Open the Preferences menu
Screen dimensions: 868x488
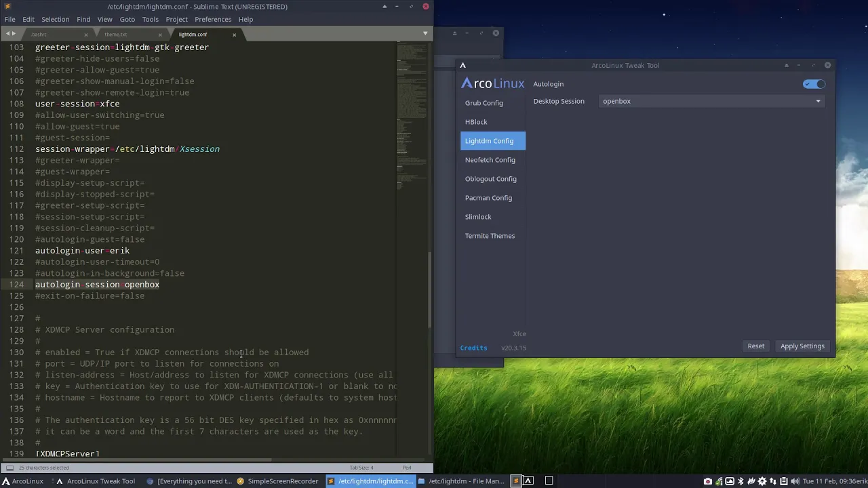[x=213, y=19]
